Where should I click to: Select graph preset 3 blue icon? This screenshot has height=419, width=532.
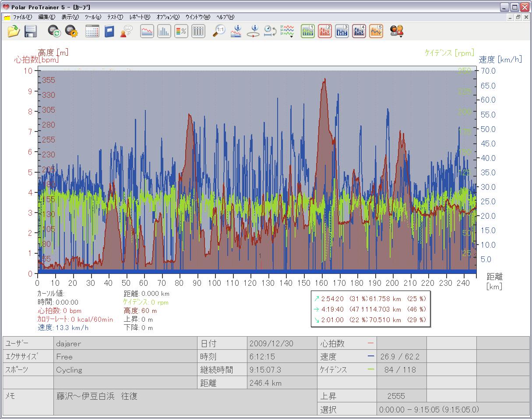(x=342, y=31)
